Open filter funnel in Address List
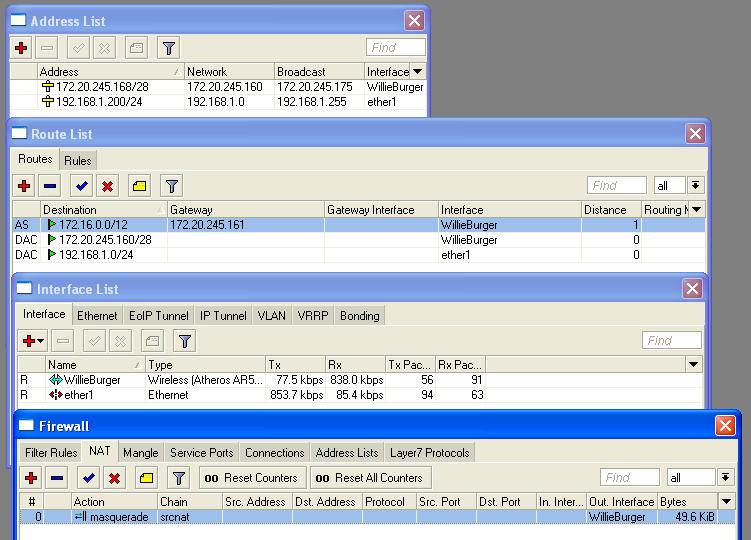Image resolution: width=751 pixels, height=540 pixels. (169, 48)
